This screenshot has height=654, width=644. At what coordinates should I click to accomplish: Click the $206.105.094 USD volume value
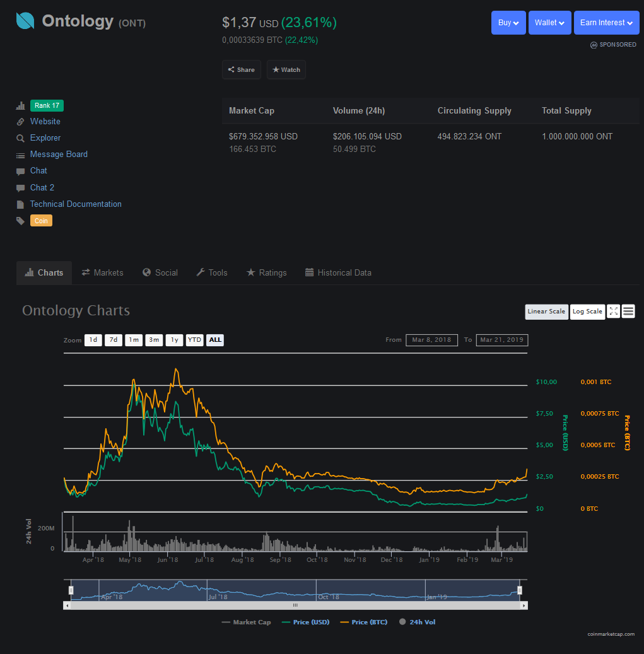[x=367, y=136]
